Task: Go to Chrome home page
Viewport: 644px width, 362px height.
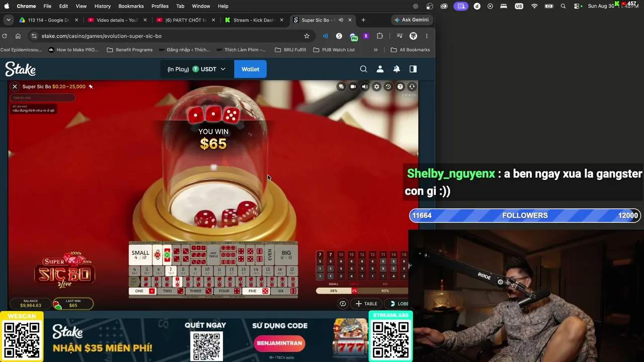Action: point(18,36)
